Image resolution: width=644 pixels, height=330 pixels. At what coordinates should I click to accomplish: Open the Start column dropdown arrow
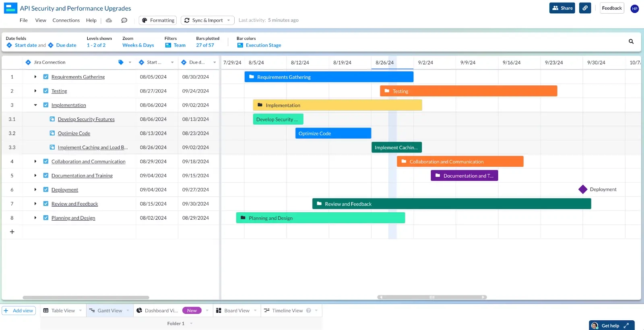pyautogui.click(x=172, y=62)
